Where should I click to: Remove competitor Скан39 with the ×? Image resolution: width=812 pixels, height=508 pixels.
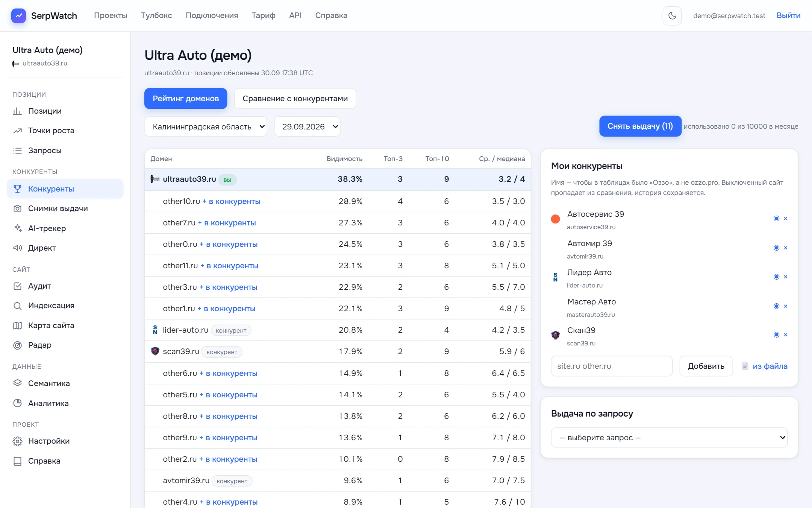point(785,335)
